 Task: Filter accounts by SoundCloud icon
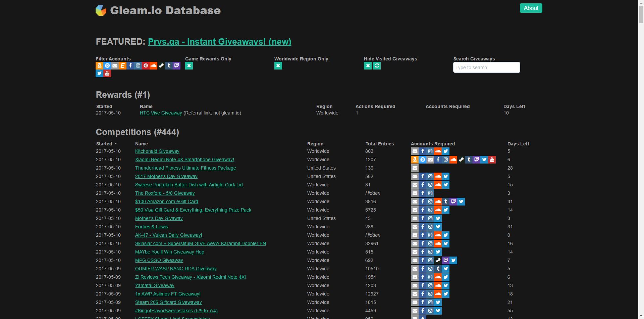click(153, 66)
